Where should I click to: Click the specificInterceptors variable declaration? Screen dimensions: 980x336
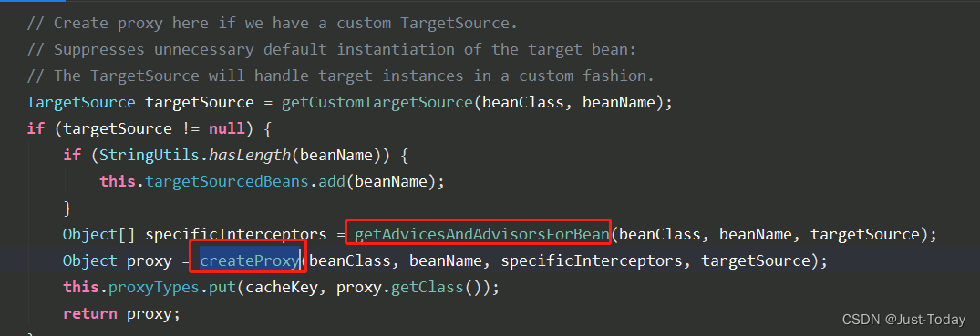[x=235, y=235]
